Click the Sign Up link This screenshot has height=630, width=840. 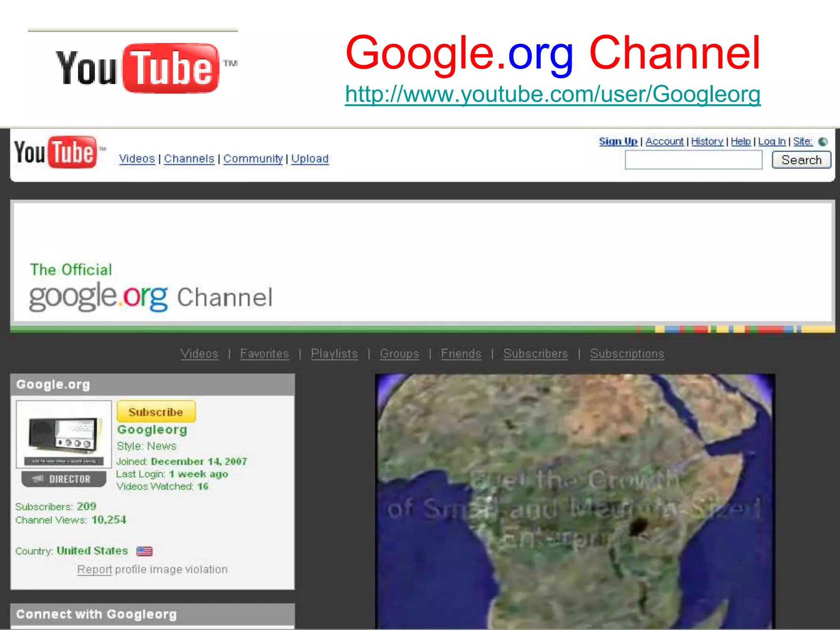point(618,142)
